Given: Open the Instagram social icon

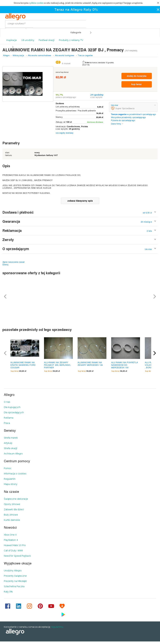Looking at the screenshot, I should point(29,606).
